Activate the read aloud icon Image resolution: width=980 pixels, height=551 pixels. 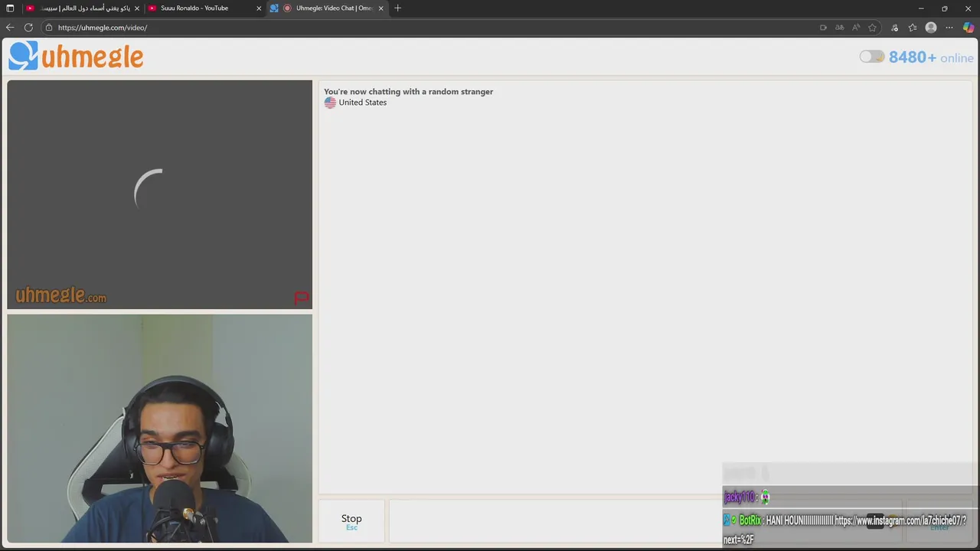(856, 28)
